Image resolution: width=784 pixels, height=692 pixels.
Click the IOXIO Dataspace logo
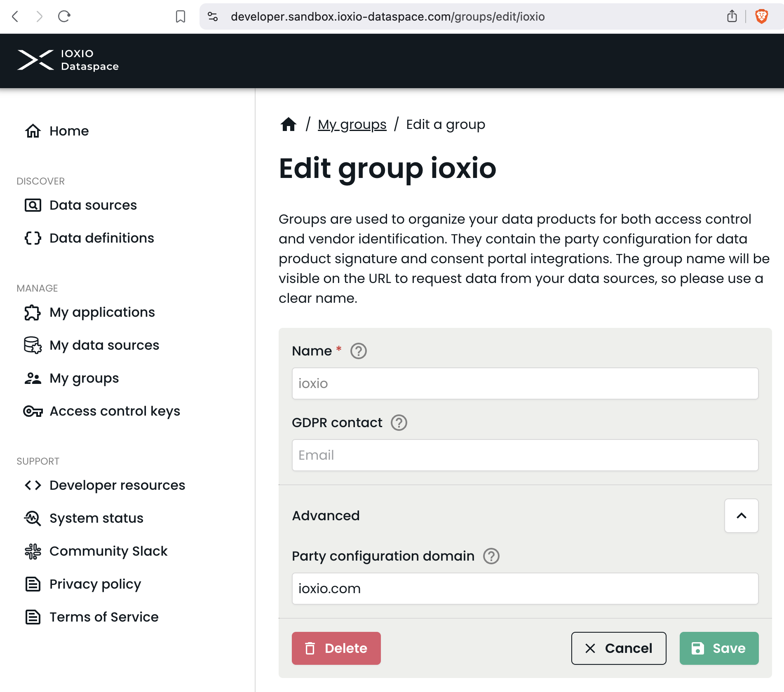(68, 60)
